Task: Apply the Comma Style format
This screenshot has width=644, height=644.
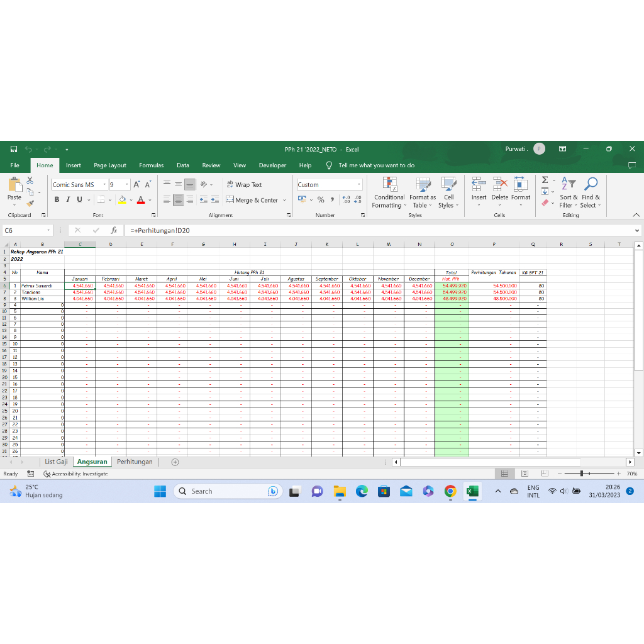Action: pos(333,199)
